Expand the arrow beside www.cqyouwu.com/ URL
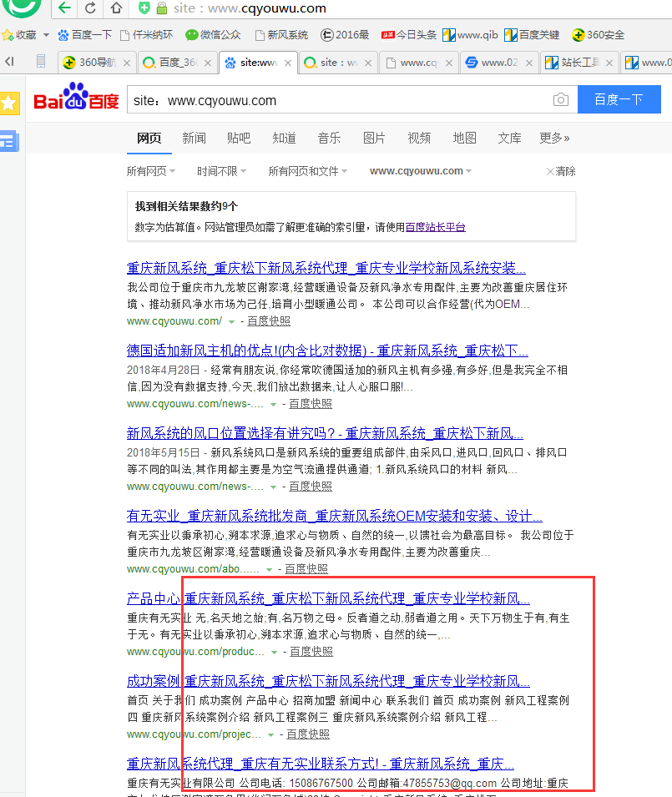This screenshot has height=797, width=672. point(232,322)
